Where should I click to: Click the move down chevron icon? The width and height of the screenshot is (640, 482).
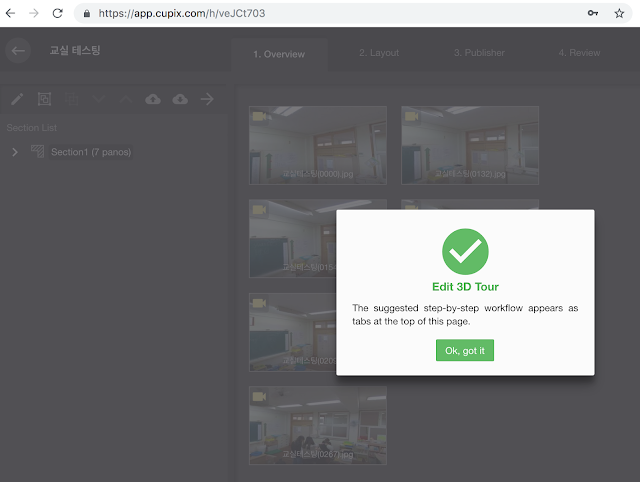pyautogui.click(x=98, y=99)
